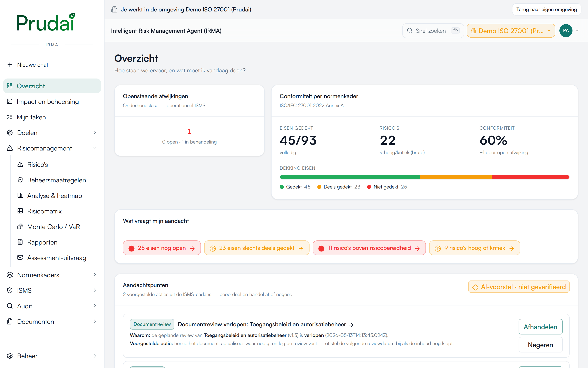Open the 9 risico's hoog of kritiek chip

coord(474,248)
